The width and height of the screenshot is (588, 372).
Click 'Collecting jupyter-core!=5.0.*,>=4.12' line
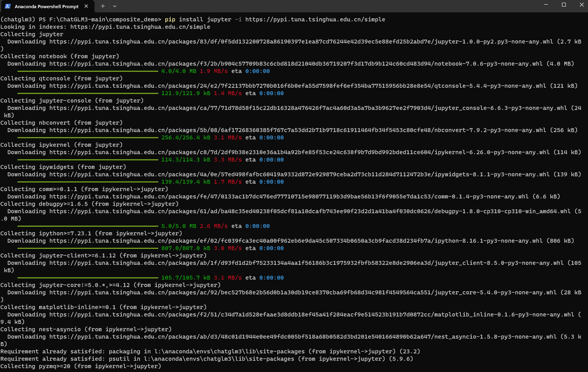(x=110, y=285)
